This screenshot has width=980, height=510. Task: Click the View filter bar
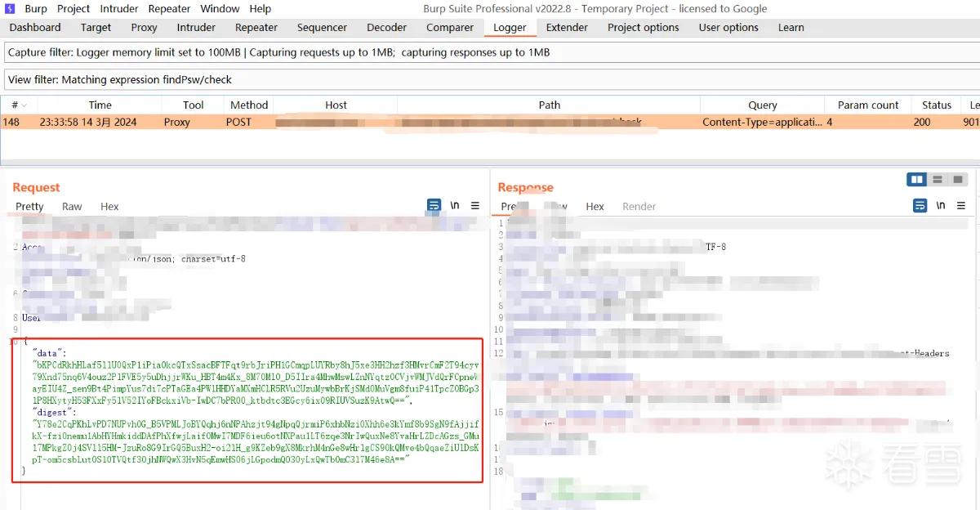click(490, 79)
